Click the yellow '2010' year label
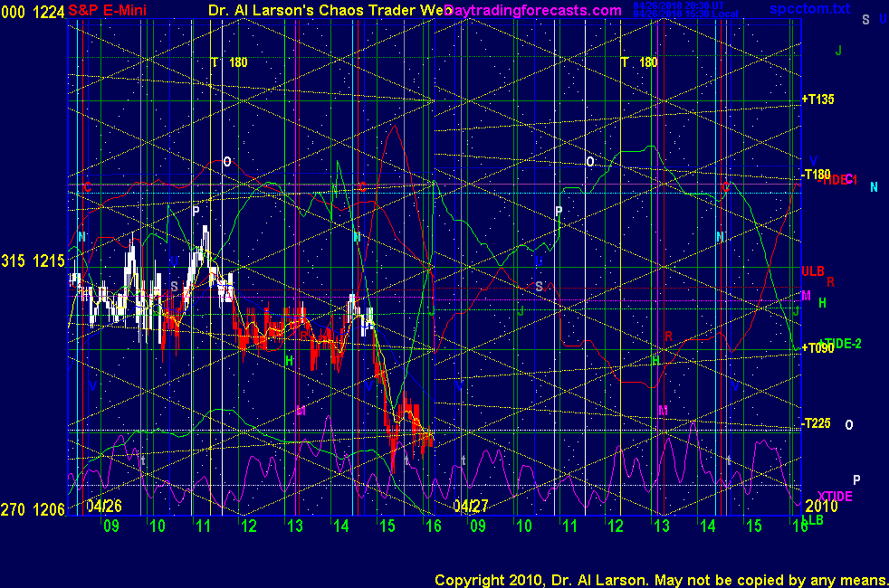This screenshot has height=588, width=889. click(821, 506)
